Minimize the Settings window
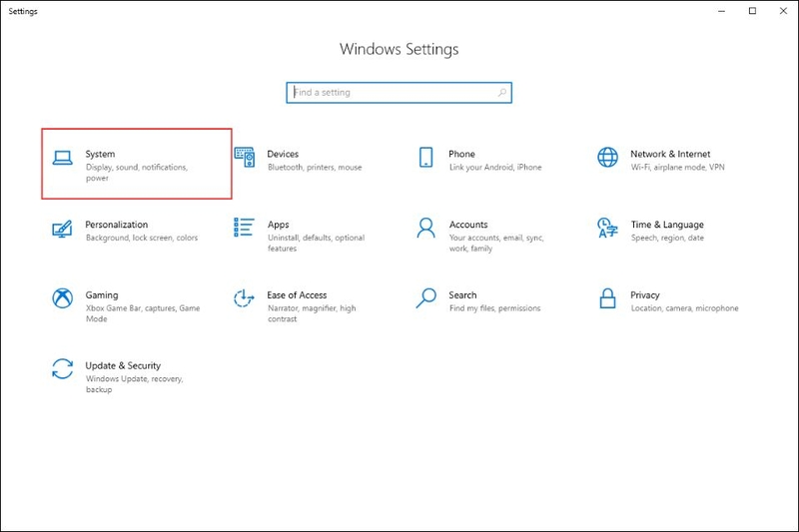 [721, 11]
